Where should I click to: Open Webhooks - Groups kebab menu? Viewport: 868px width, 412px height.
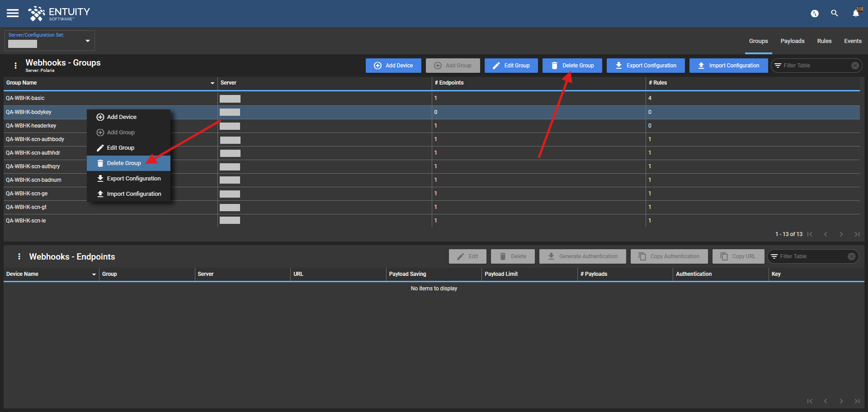pos(16,66)
